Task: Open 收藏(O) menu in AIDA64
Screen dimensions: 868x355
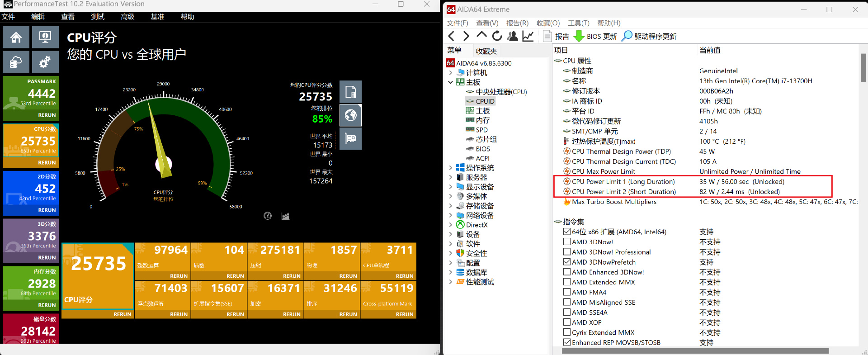Action: pyautogui.click(x=548, y=23)
